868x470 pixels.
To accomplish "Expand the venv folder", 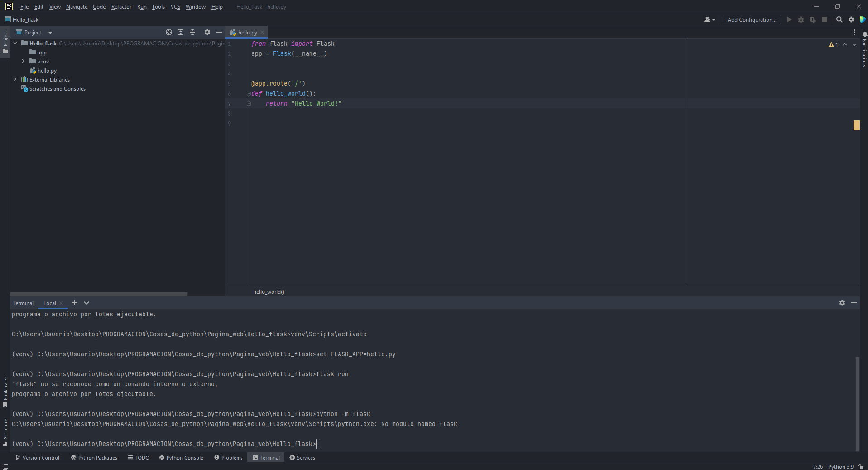I will click(23, 61).
